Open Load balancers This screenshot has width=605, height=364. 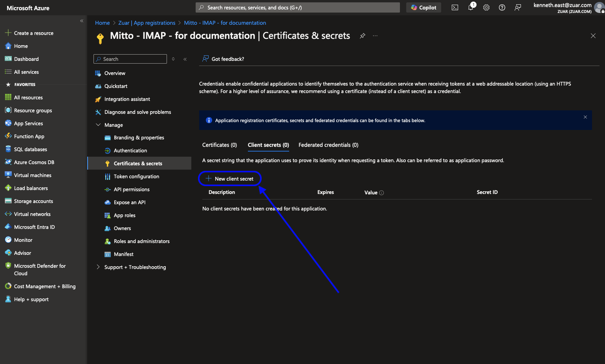(x=27, y=188)
